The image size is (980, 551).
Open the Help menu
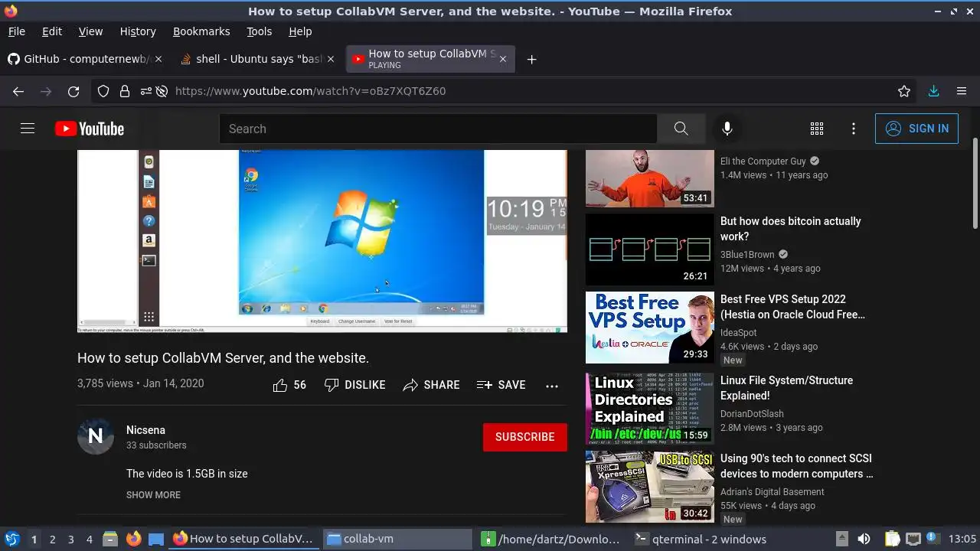(300, 31)
